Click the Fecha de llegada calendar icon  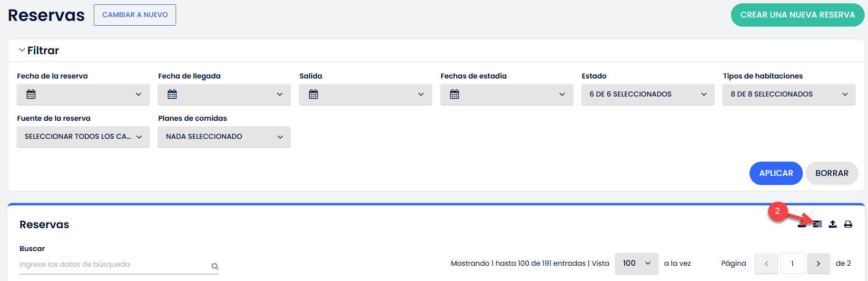point(172,94)
